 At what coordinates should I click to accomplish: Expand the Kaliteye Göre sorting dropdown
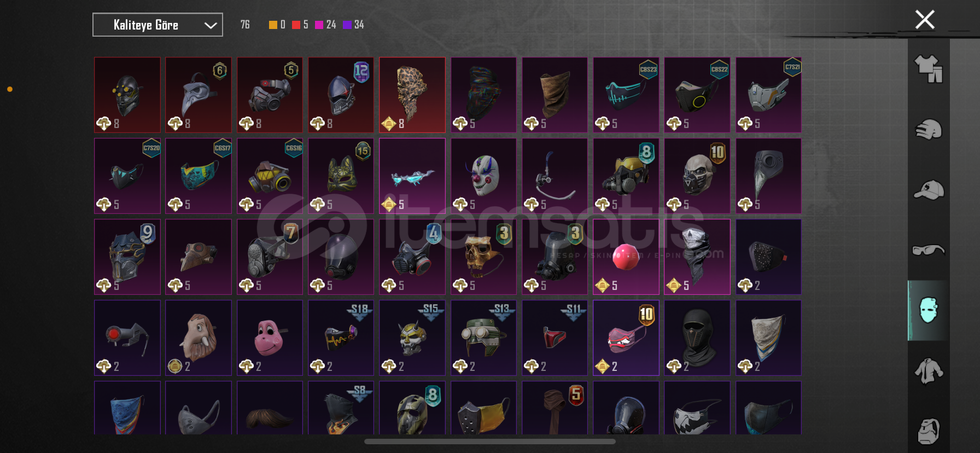click(157, 25)
